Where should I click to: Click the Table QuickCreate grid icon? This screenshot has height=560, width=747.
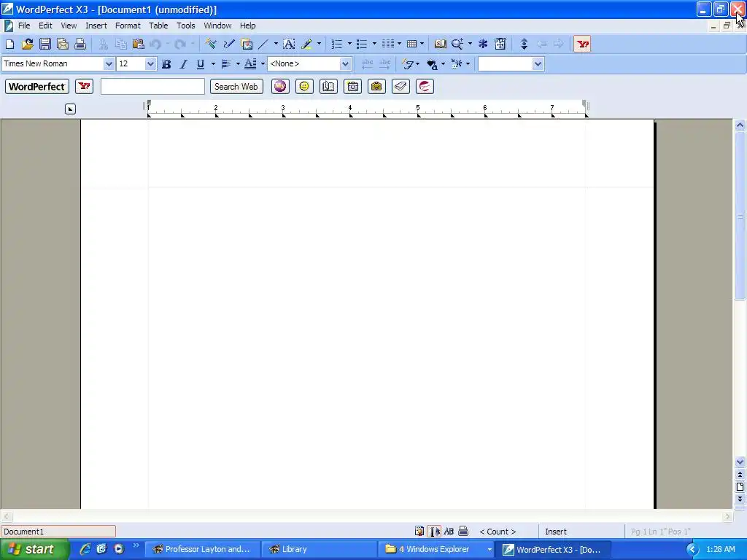coord(412,44)
